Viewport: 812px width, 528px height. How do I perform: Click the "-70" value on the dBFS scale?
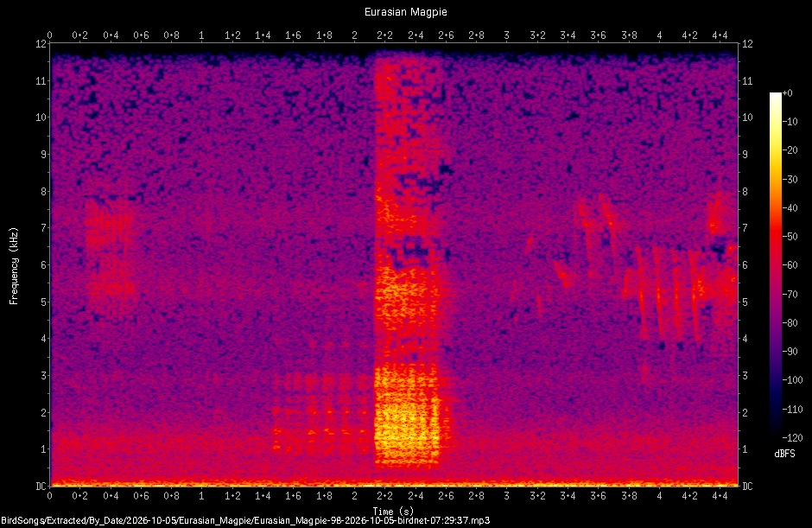tap(790, 295)
